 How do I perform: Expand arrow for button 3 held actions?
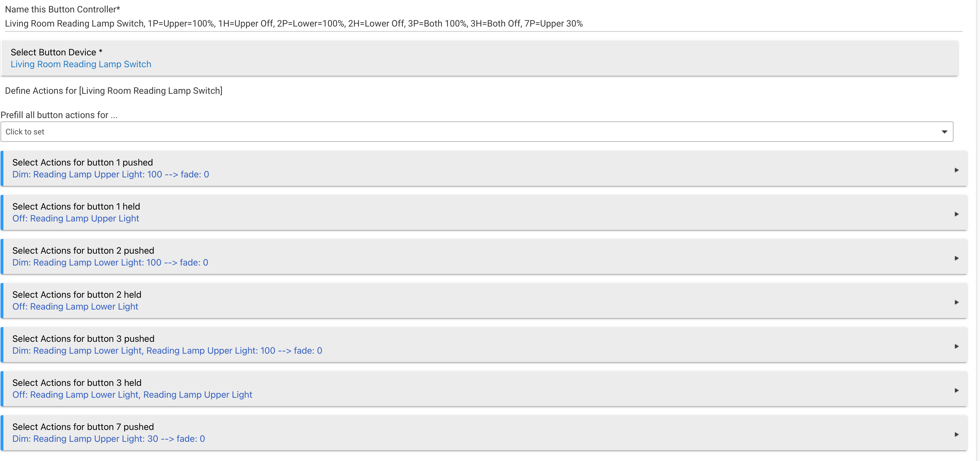[956, 391]
